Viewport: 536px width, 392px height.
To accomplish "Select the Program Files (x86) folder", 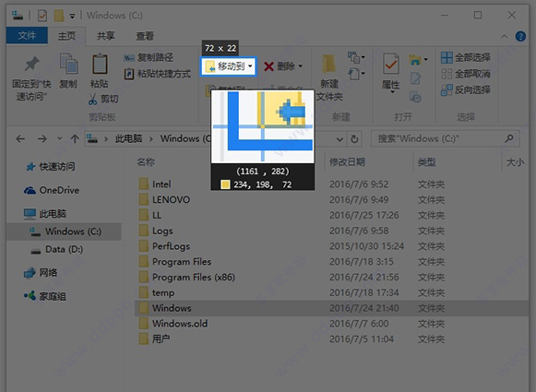I will coord(187,278).
